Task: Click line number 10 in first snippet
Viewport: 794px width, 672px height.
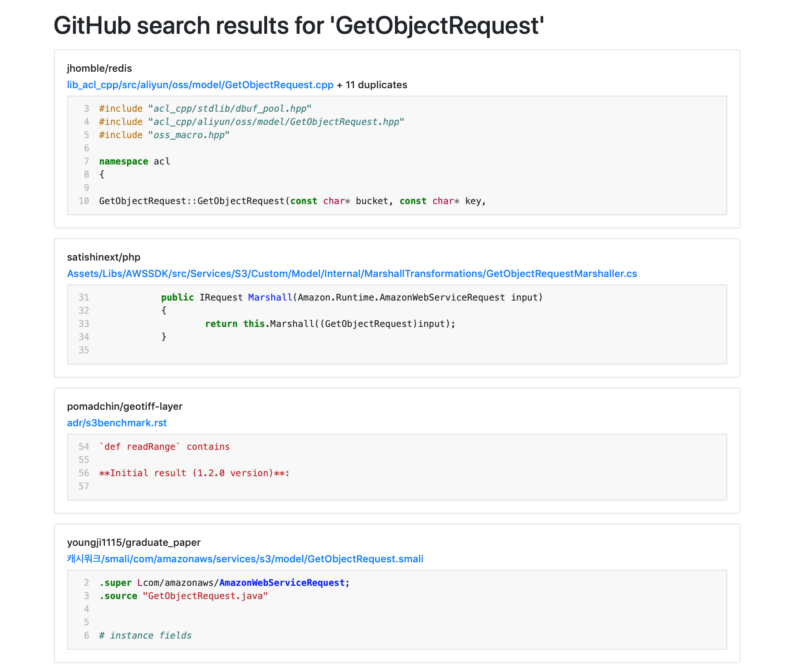Action: [84, 201]
